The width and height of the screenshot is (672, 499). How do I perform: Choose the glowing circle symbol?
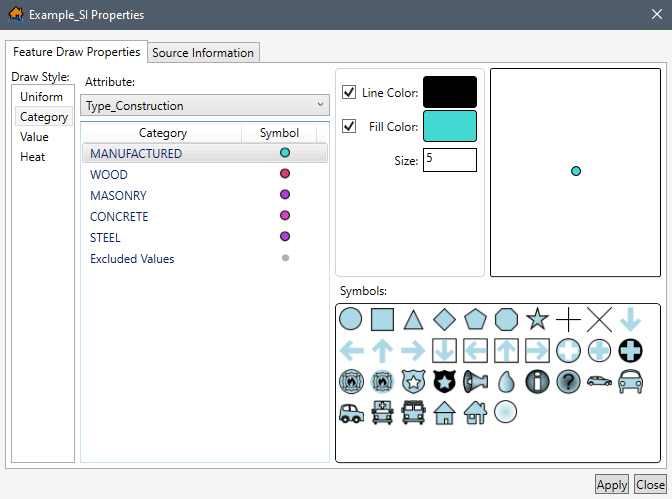[506, 412]
